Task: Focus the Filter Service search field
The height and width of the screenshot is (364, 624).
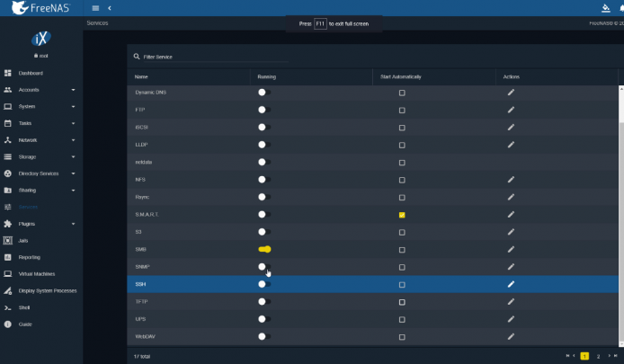Action: (215, 57)
